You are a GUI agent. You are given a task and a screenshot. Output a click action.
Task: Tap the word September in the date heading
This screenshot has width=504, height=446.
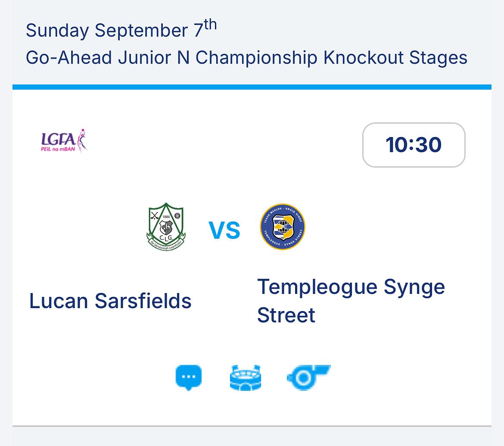coord(141,31)
